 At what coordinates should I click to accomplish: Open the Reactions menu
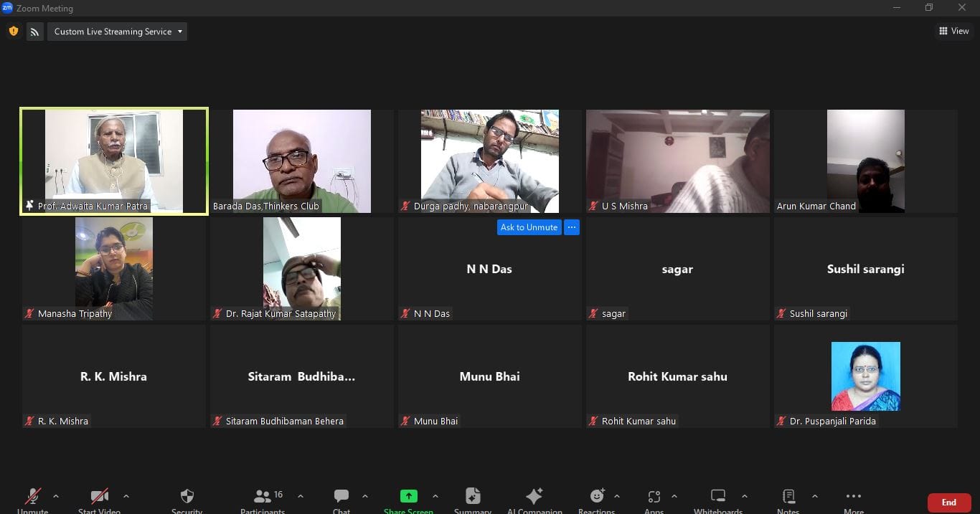click(596, 497)
